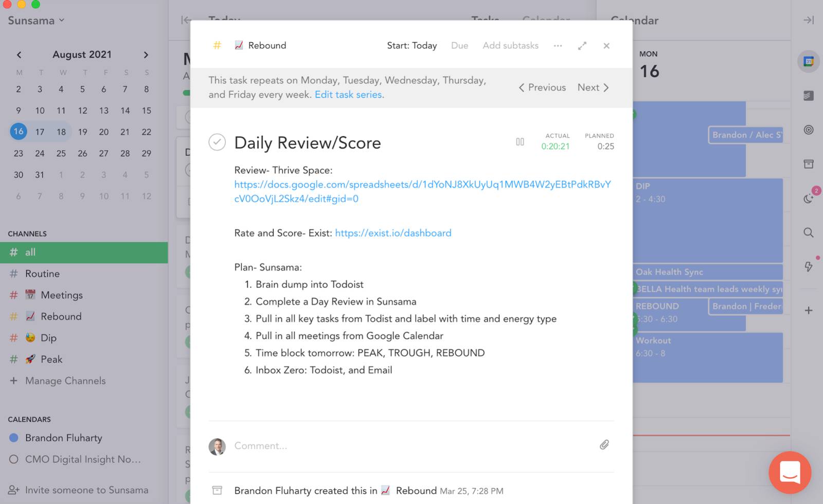This screenshot has width=823, height=504.
Task: Go to Previous task occurrence
Action: pyautogui.click(x=542, y=87)
